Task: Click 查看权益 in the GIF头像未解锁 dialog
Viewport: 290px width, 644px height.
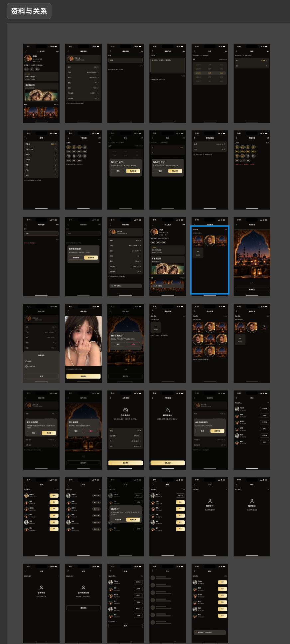Action: pyautogui.click(x=217, y=431)
